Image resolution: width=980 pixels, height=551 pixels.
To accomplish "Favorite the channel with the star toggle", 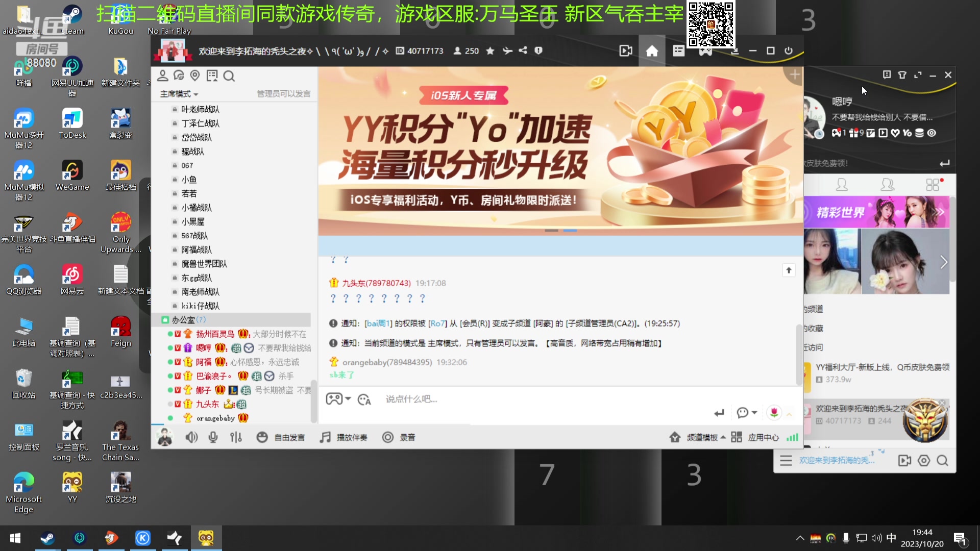I will pos(490,51).
